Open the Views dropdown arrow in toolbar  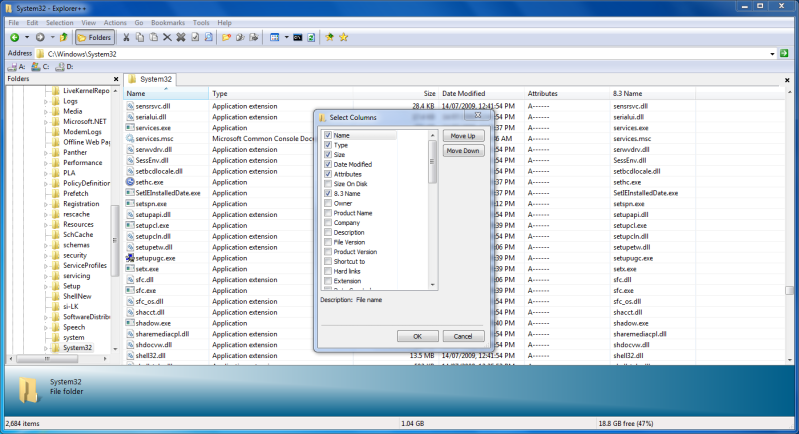click(x=285, y=37)
